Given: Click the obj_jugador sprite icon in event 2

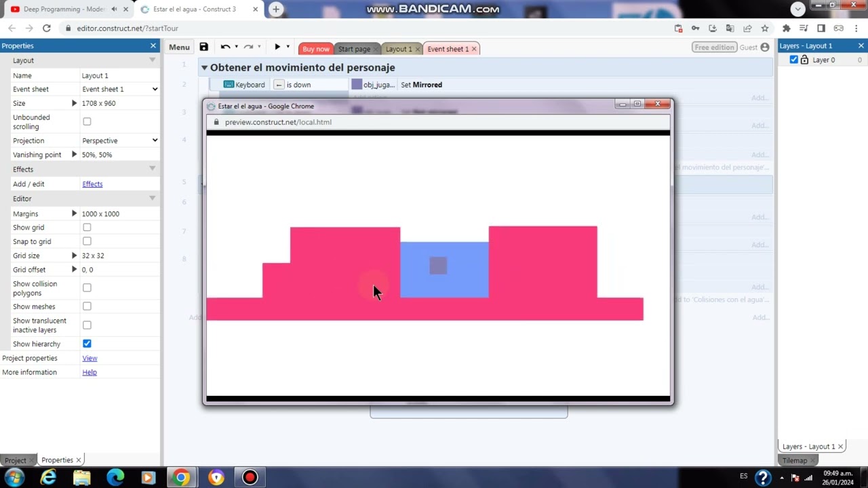Looking at the screenshot, I should pos(357,85).
